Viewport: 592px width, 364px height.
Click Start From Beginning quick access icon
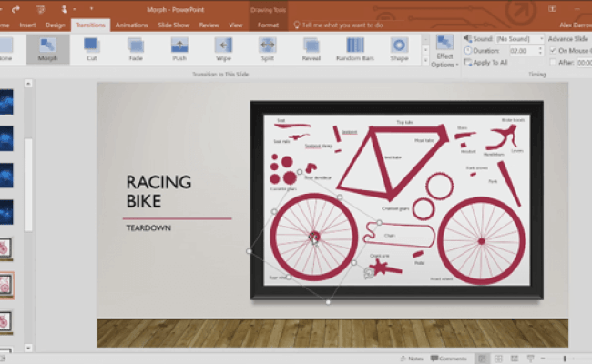click(41, 9)
